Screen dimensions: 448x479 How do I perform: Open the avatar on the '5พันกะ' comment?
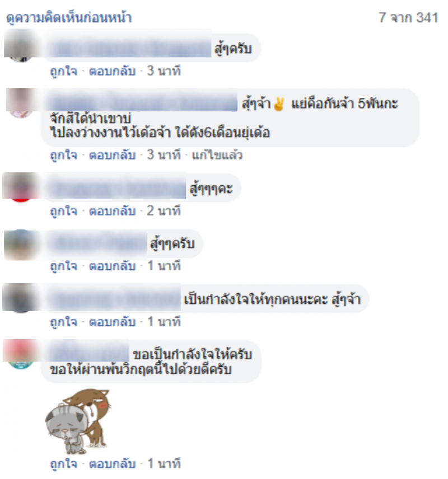click(21, 102)
